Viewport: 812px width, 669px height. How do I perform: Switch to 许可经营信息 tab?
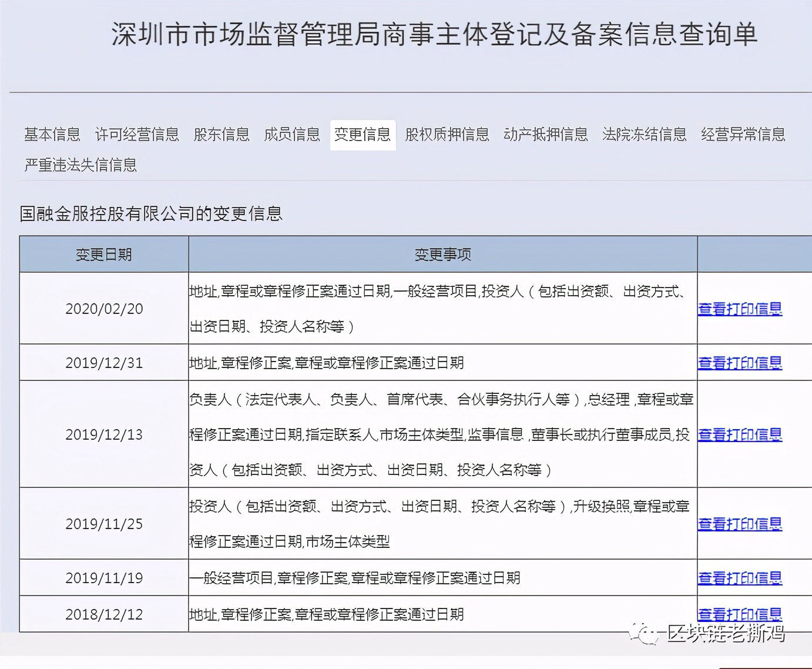pos(137,135)
